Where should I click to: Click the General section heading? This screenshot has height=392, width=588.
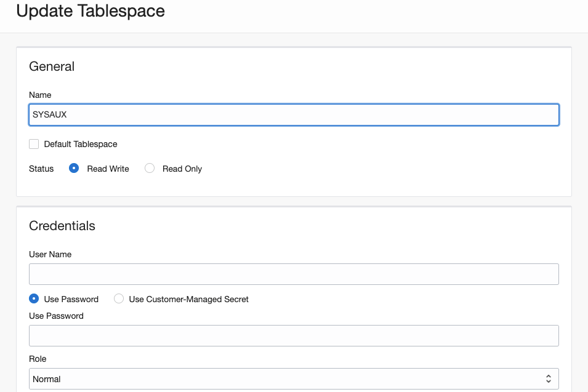(x=52, y=66)
